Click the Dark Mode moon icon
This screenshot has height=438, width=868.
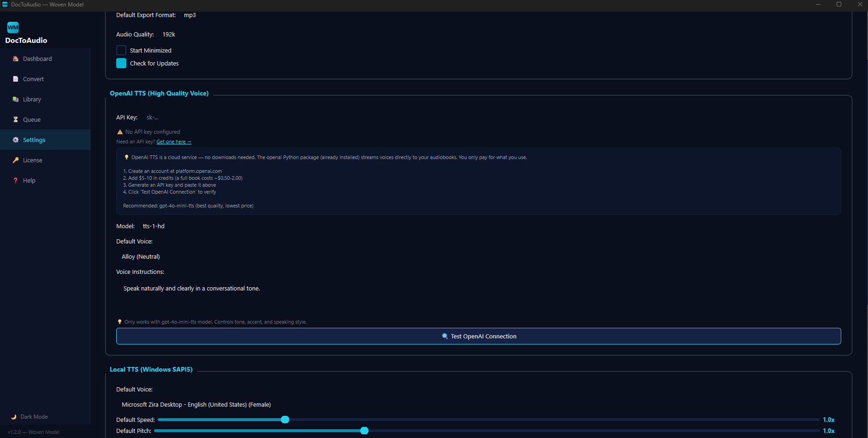14,417
